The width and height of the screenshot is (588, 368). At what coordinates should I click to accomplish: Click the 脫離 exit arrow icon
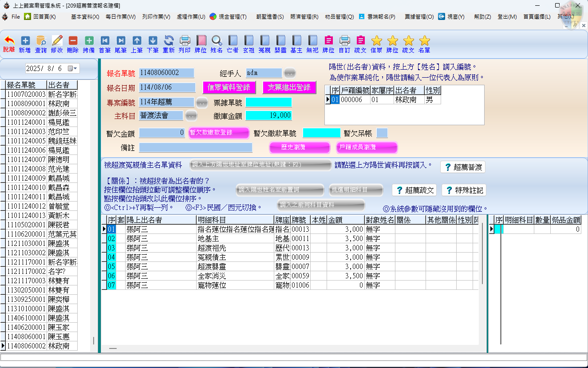click(9, 41)
